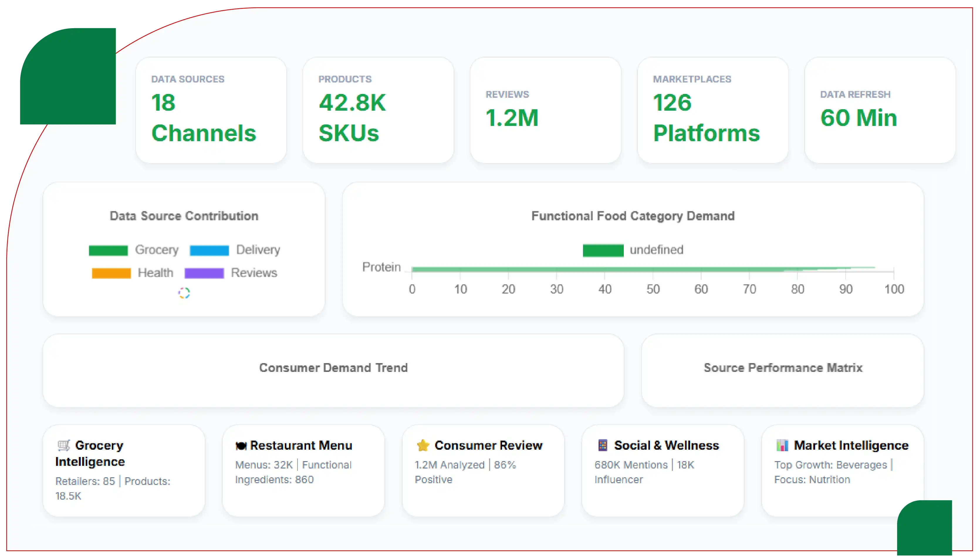Open the Grocery Intelligence heading
The image size is (980, 558).
pos(90,454)
